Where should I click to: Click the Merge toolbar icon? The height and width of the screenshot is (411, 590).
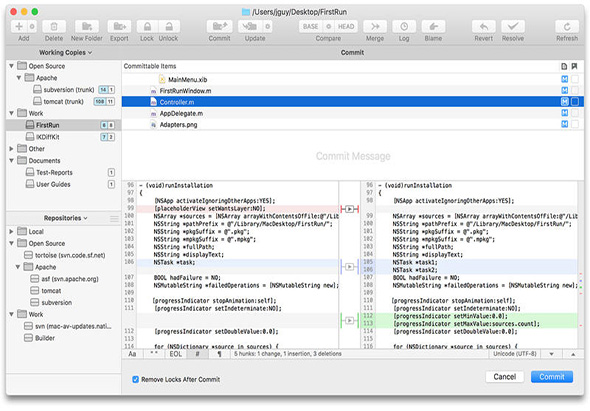pos(375,27)
